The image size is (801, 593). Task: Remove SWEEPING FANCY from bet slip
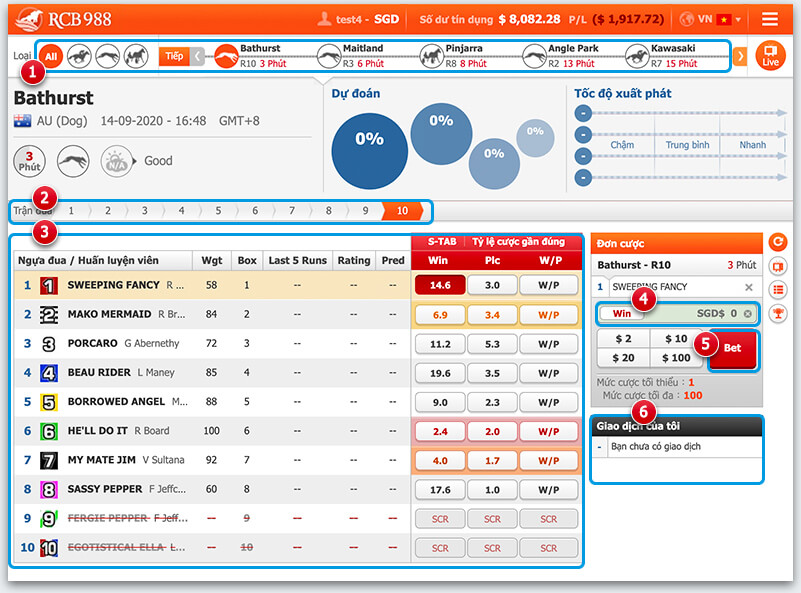[x=749, y=287]
